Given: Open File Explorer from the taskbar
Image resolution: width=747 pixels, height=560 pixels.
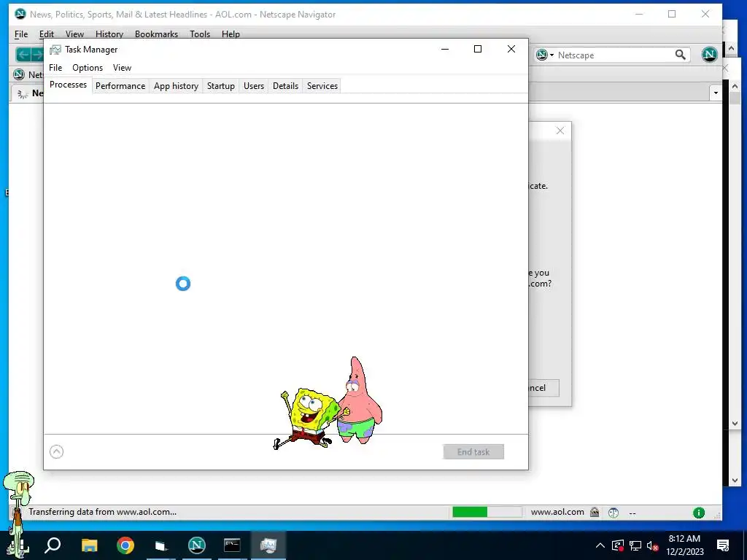Looking at the screenshot, I should (x=89, y=545).
